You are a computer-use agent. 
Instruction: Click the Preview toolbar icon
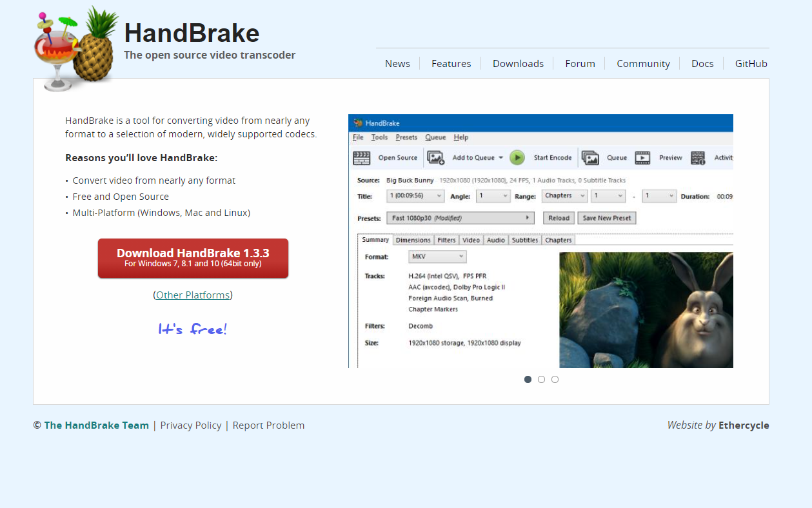(x=642, y=158)
